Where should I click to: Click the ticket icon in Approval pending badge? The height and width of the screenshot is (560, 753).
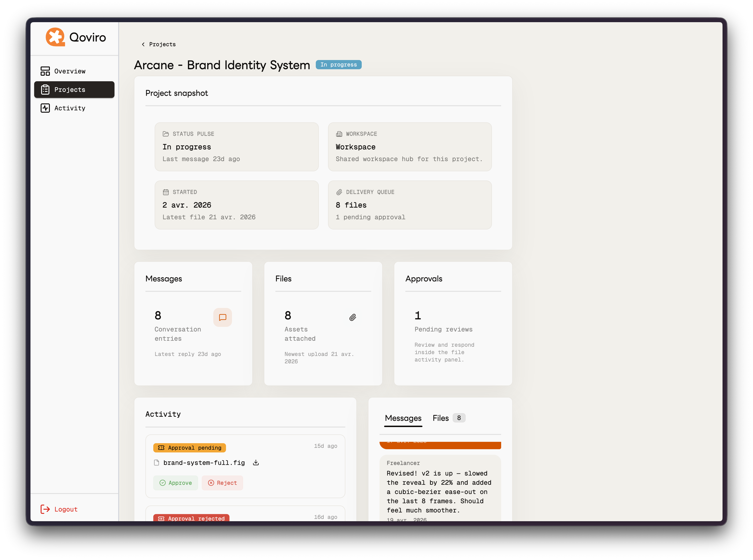click(x=161, y=448)
